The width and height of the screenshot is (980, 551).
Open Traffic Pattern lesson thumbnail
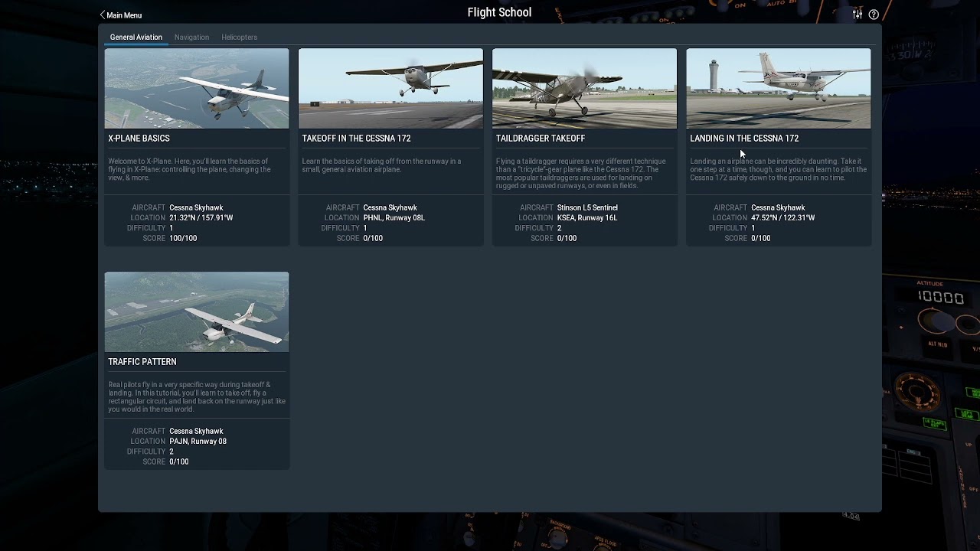click(197, 312)
